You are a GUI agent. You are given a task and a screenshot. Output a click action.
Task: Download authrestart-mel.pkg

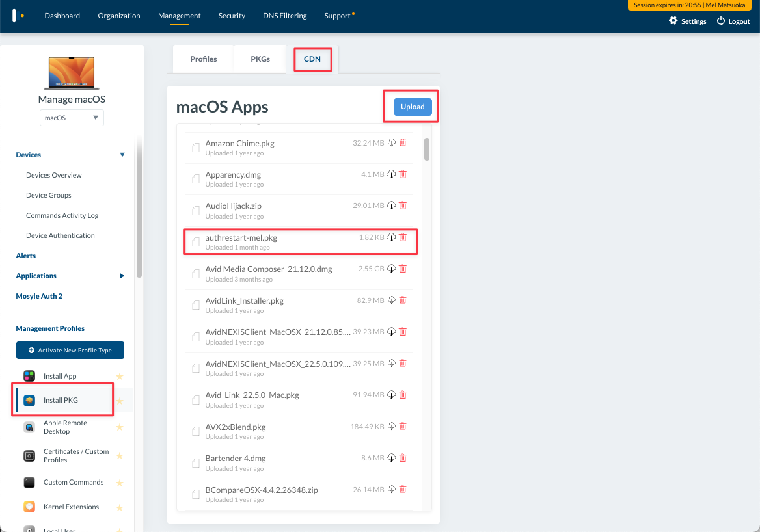click(392, 237)
